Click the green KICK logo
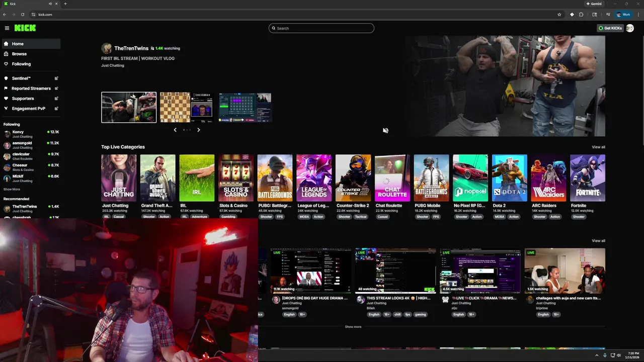This screenshot has height=362, width=644. [x=25, y=28]
